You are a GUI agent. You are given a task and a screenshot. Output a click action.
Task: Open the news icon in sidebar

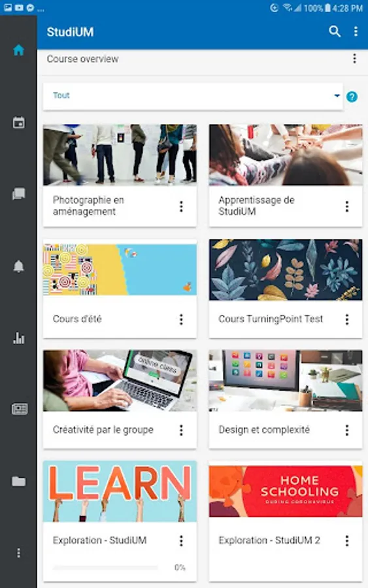point(19,409)
